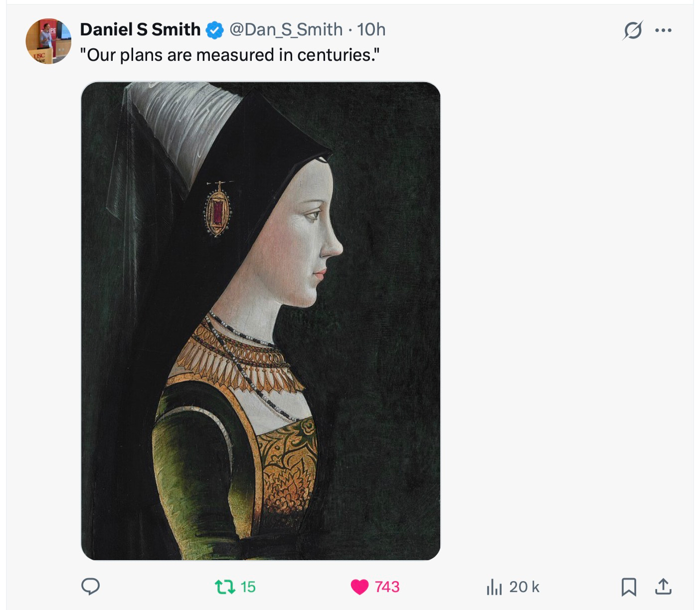Click the 10h timestamp
The width and height of the screenshot is (700, 610).
[x=371, y=30]
